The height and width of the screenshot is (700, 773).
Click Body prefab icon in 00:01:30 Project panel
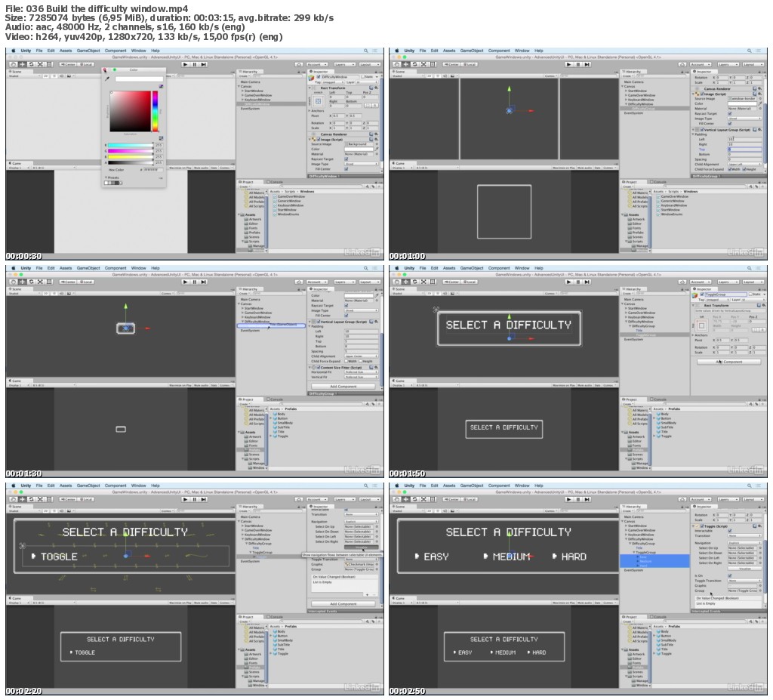(x=275, y=414)
